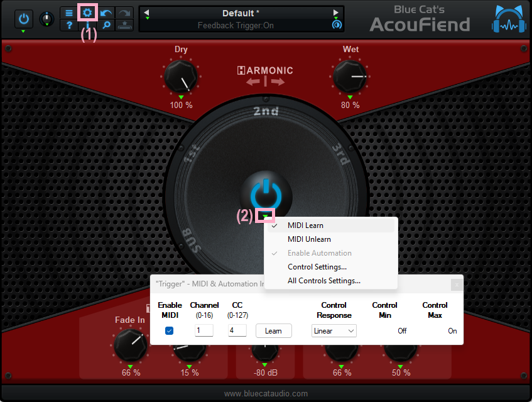Click the redo arrow icon

click(124, 13)
